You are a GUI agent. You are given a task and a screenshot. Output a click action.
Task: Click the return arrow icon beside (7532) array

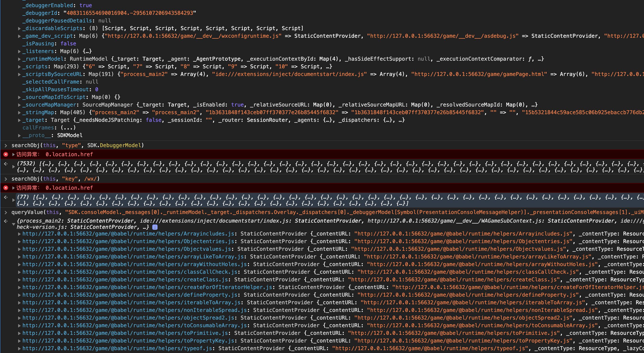click(x=6, y=164)
